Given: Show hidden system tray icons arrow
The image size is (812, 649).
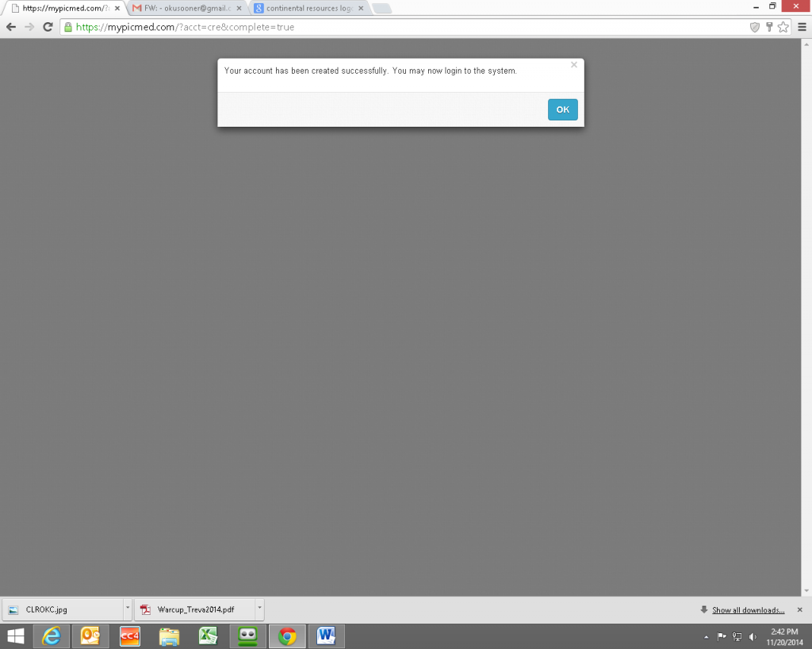Looking at the screenshot, I should click(x=706, y=637).
